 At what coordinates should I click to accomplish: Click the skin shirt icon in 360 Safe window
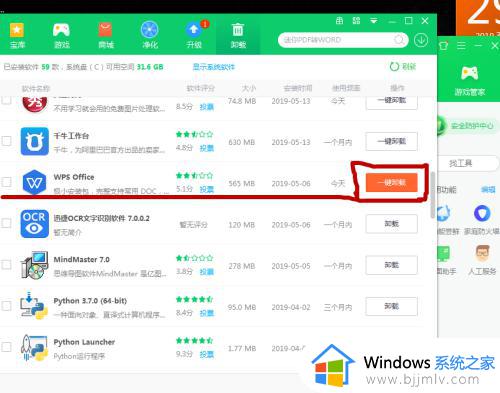(x=443, y=45)
